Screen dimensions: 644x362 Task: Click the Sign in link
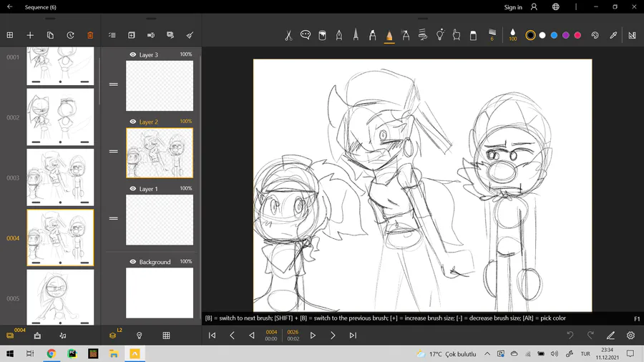click(513, 7)
